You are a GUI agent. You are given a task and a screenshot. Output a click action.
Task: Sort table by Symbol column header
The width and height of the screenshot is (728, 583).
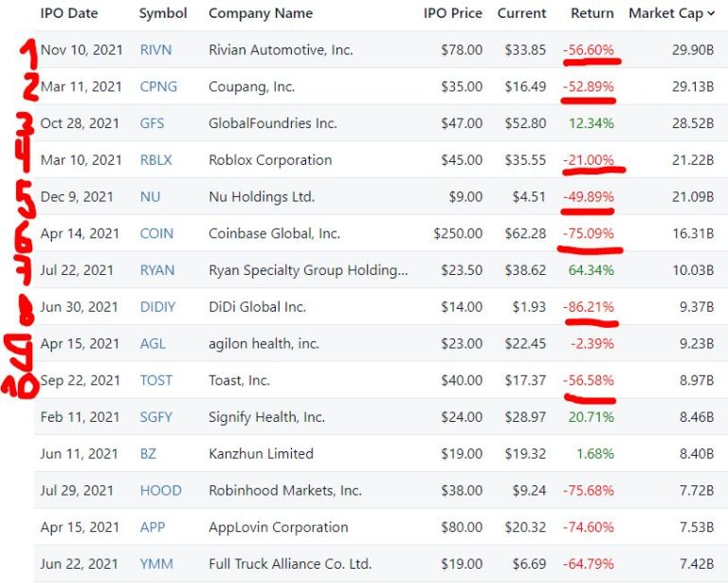click(163, 14)
